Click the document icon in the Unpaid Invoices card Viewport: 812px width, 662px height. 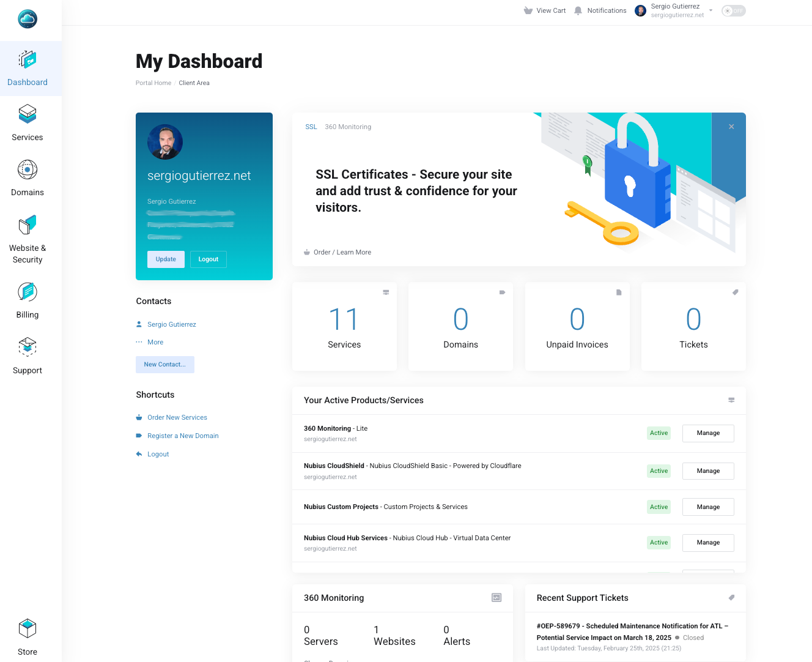[619, 292]
